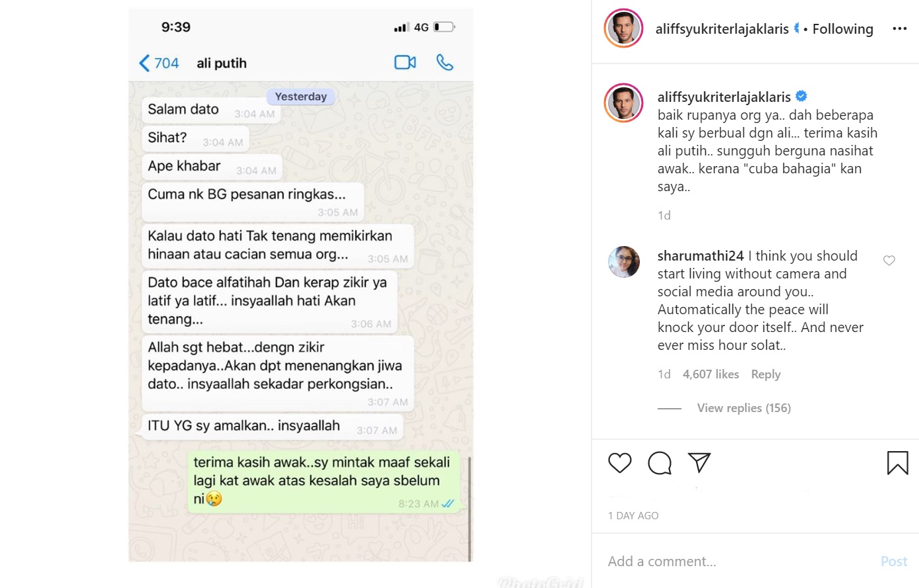
Task: Like sharumathi24's comment with small heart
Action: click(x=889, y=261)
